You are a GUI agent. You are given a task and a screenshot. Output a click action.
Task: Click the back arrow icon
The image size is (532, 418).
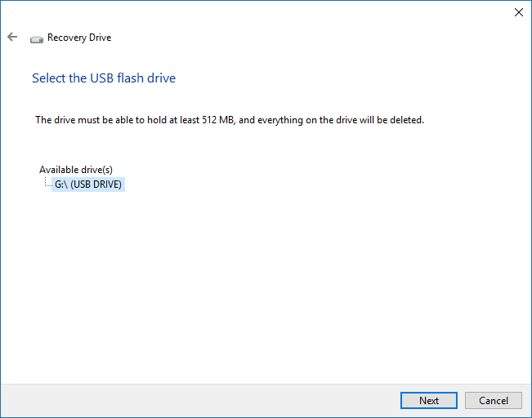[12, 38]
